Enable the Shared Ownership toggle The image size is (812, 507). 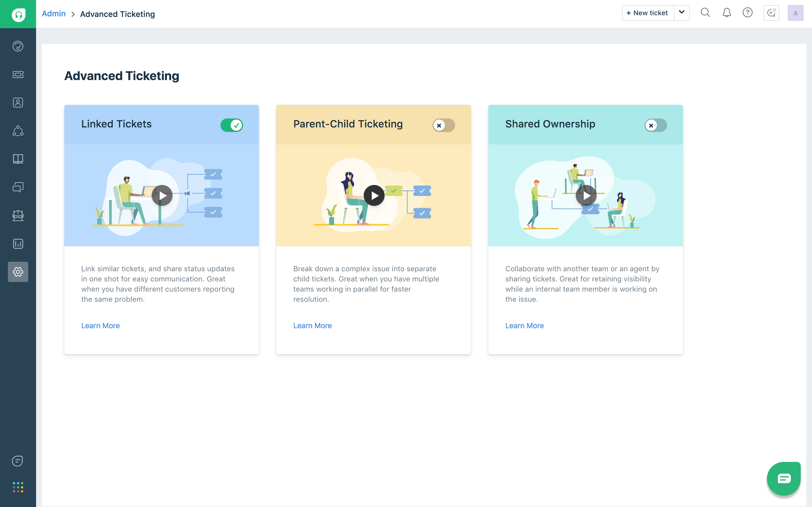click(656, 125)
